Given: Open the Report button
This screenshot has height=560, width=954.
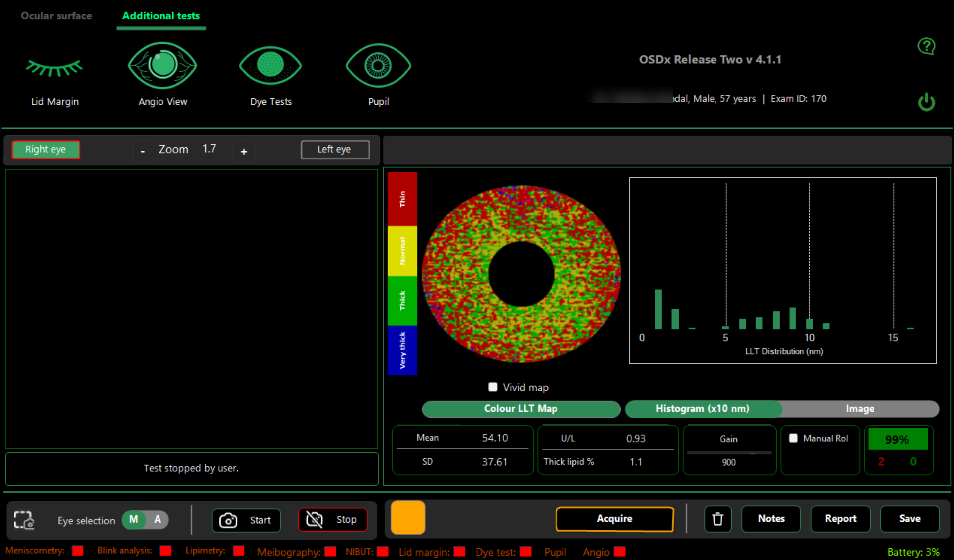Looking at the screenshot, I should 840,519.
